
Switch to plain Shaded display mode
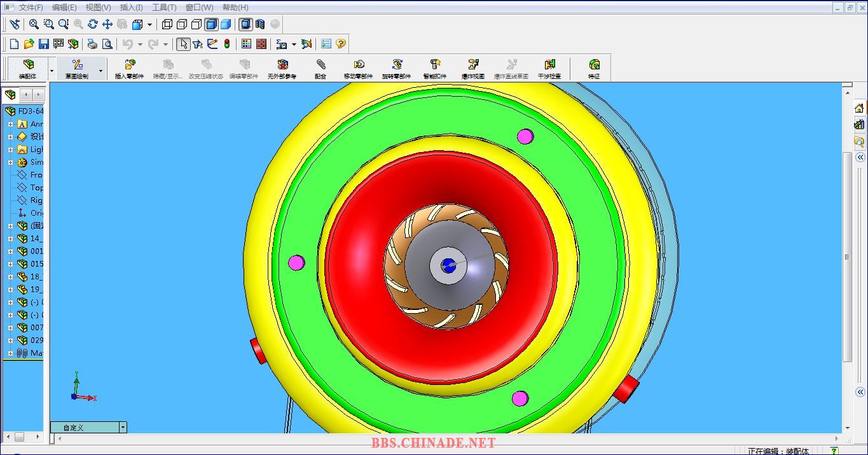point(226,24)
